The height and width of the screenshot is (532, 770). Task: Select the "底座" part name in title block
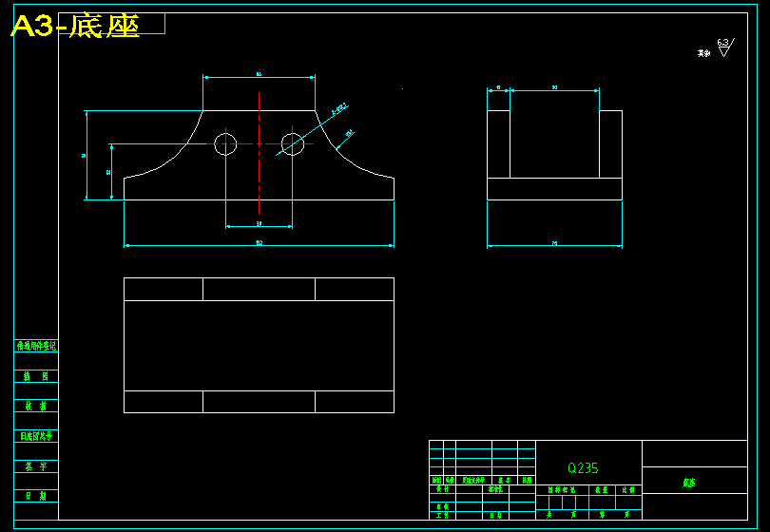689,483
